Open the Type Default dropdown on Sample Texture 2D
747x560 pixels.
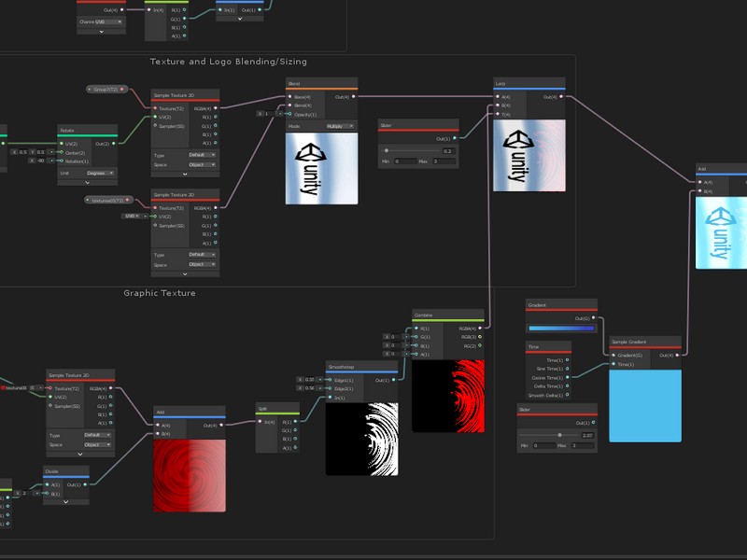click(201, 155)
